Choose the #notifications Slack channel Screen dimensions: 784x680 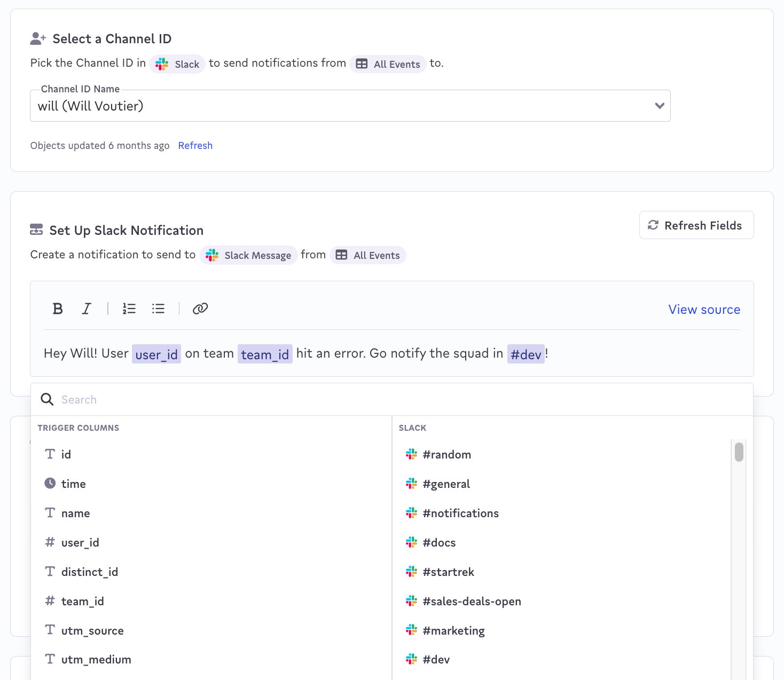point(460,513)
